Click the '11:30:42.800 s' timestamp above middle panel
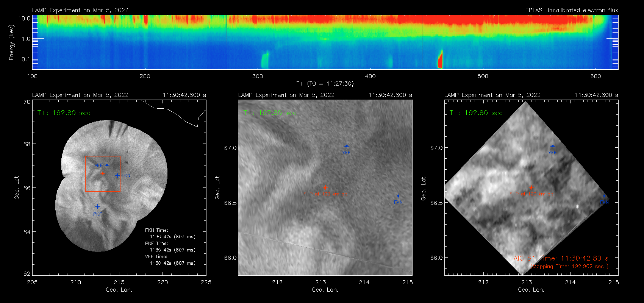Viewport: 644px width, 303px height. pyautogui.click(x=391, y=95)
